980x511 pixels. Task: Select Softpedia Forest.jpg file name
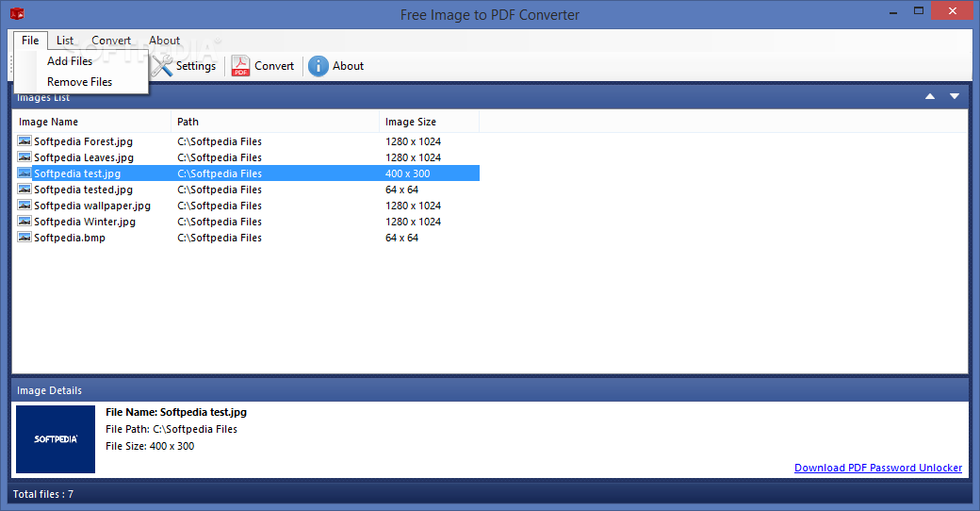click(83, 141)
